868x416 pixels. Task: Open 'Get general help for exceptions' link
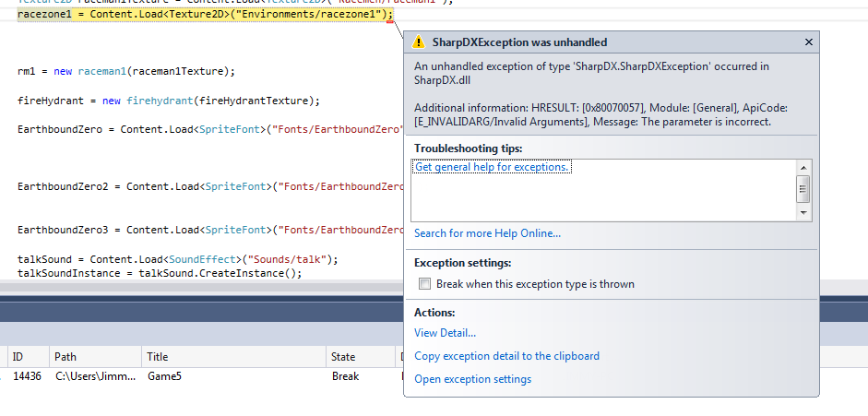coord(492,167)
